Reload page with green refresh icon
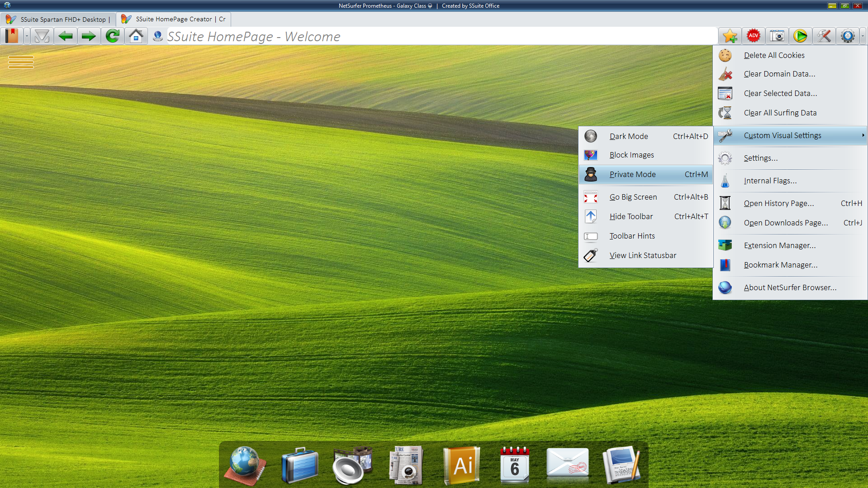The height and width of the screenshot is (488, 868). coord(113,36)
